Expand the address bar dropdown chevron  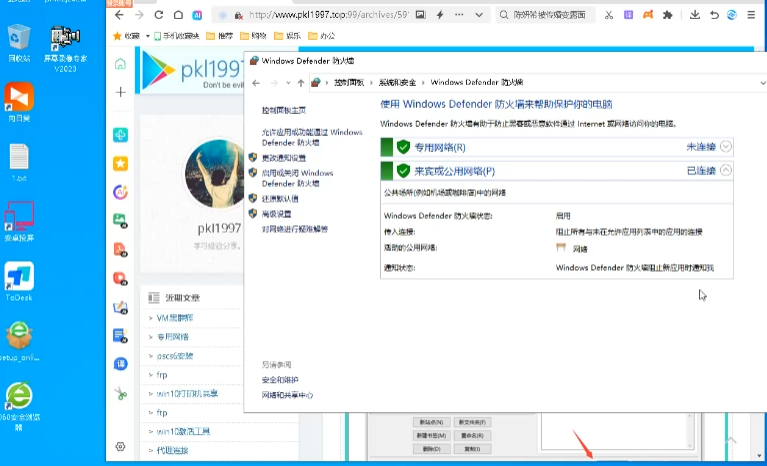point(479,15)
